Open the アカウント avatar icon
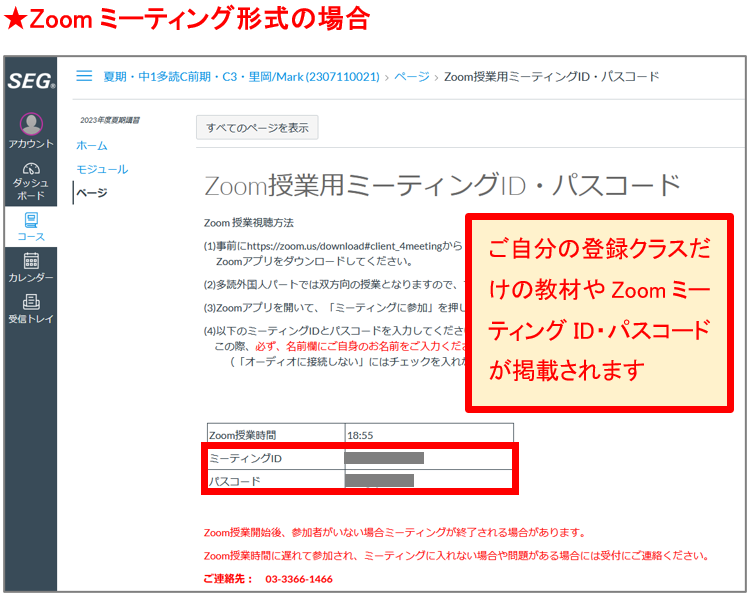 click(x=31, y=124)
